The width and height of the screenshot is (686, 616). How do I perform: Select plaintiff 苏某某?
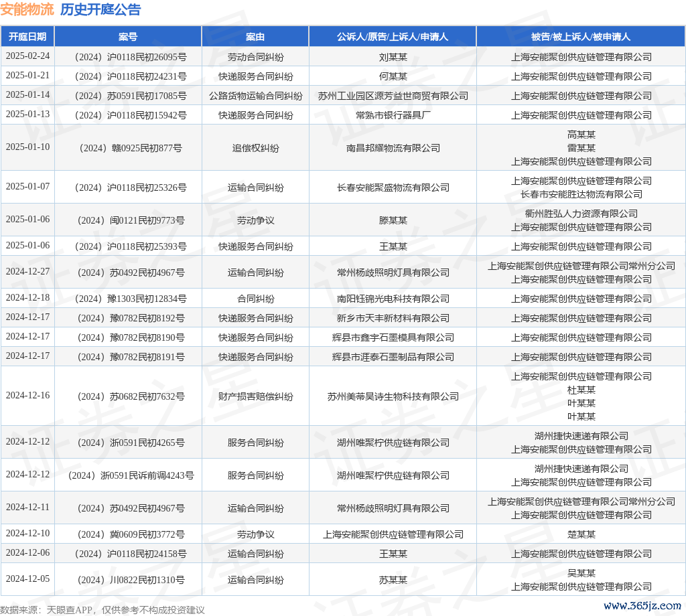pos(393,580)
